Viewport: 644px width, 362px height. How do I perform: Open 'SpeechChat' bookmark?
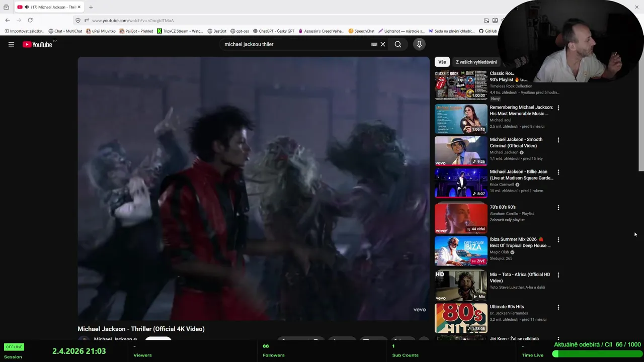[361, 31]
